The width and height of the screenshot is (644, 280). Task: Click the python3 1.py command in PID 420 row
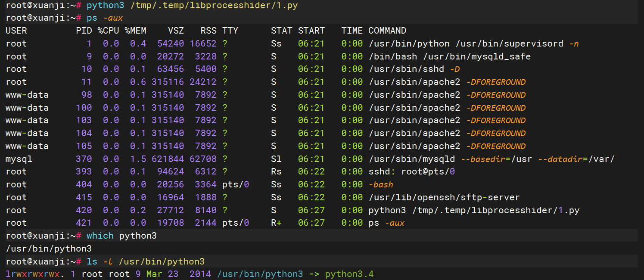click(x=474, y=210)
